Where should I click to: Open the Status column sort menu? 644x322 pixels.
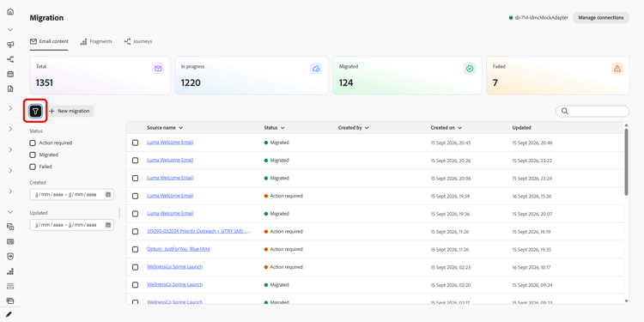pyautogui.click(x=283, y=128)
